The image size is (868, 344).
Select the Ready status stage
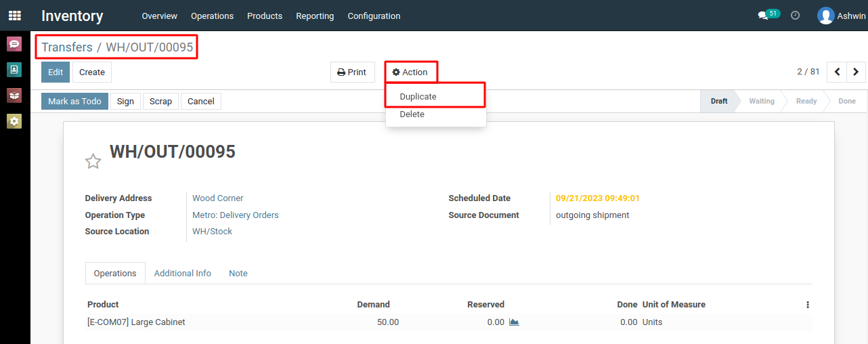click(x=806, y=102)
